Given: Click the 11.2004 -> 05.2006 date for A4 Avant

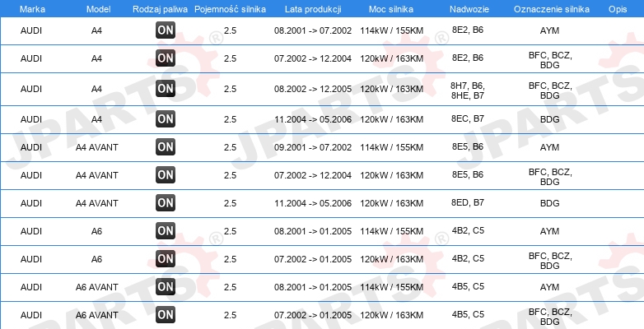Looking at the screenshot, I should point(313,203).
